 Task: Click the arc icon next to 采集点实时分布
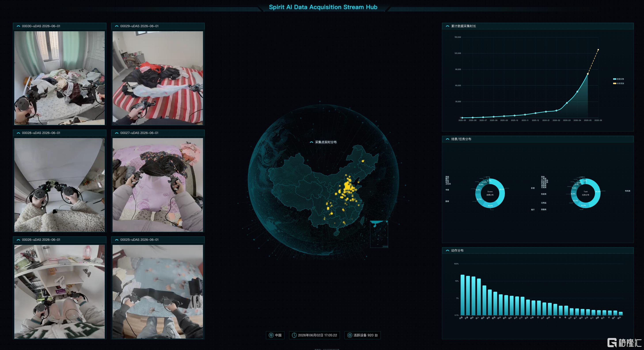(311, 142)
